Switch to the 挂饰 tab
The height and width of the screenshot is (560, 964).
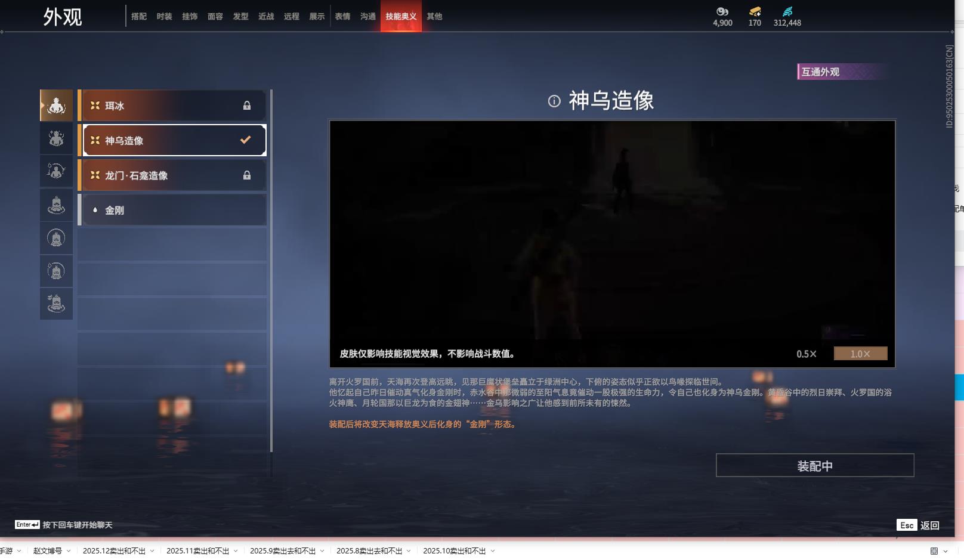point(190,17)
